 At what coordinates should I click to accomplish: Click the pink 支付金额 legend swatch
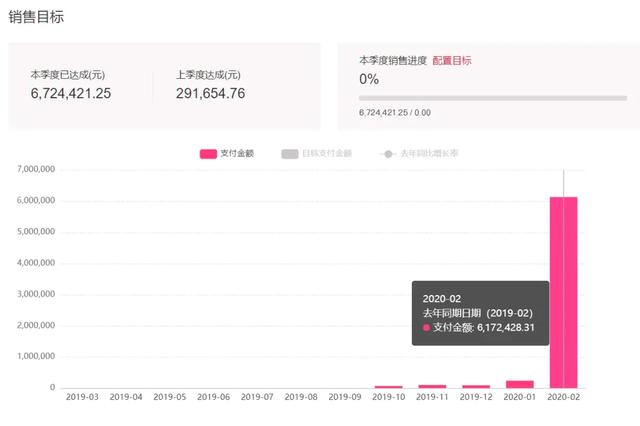coord(208,154)
